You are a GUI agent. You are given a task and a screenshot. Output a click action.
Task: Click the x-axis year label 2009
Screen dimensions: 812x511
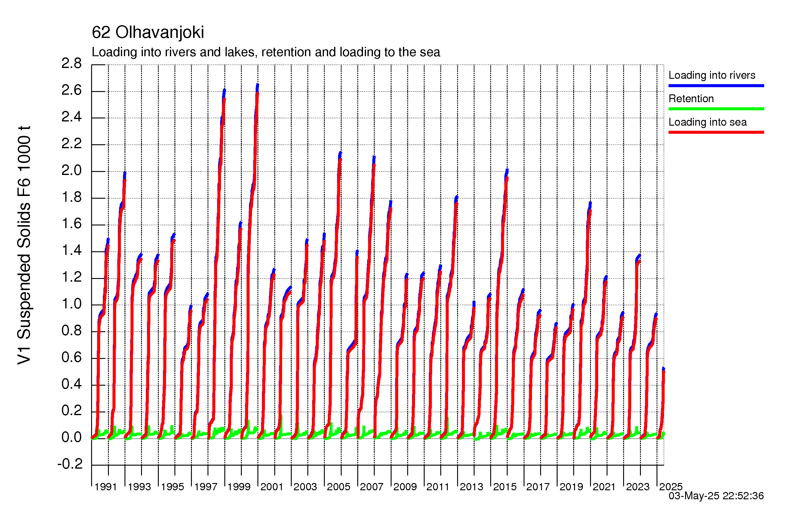[x=405, y=487]
